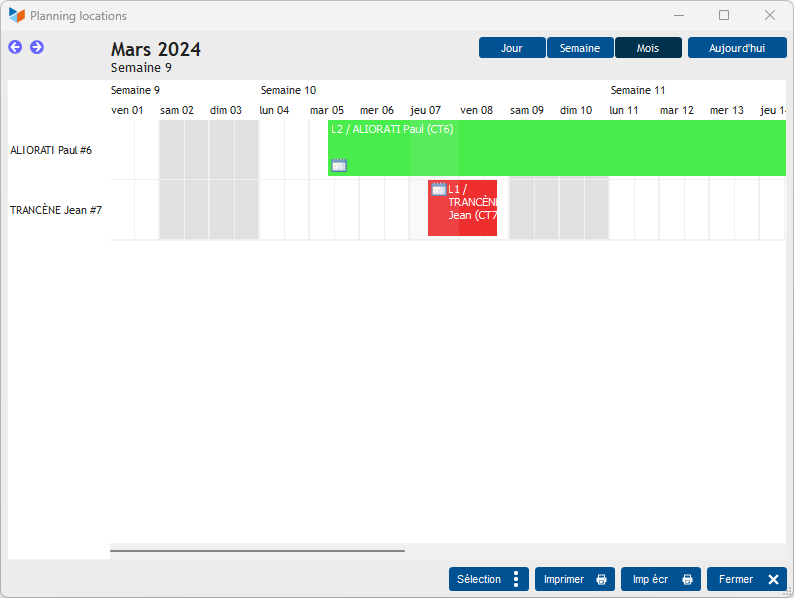Click the next period arrow icon

(37, 47)
